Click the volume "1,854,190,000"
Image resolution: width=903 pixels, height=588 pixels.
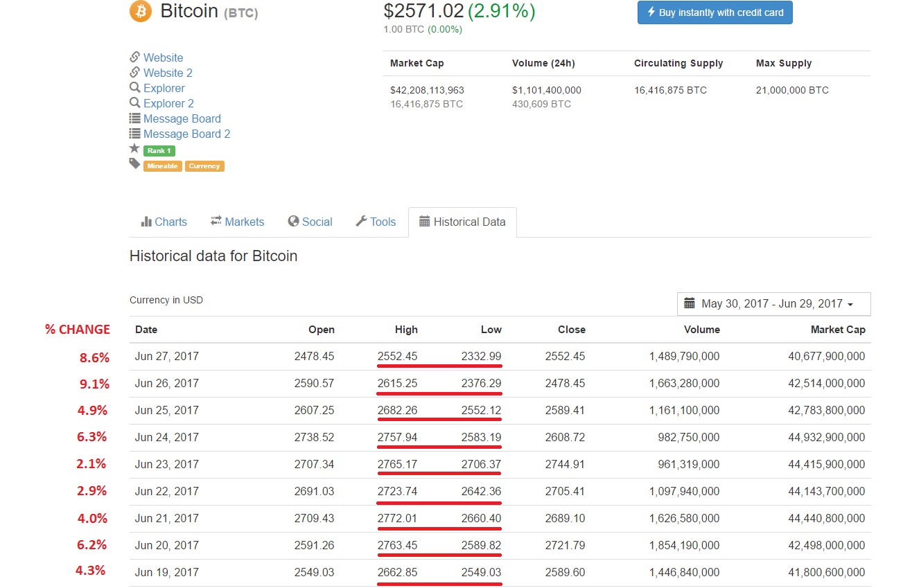coord(684,545)
